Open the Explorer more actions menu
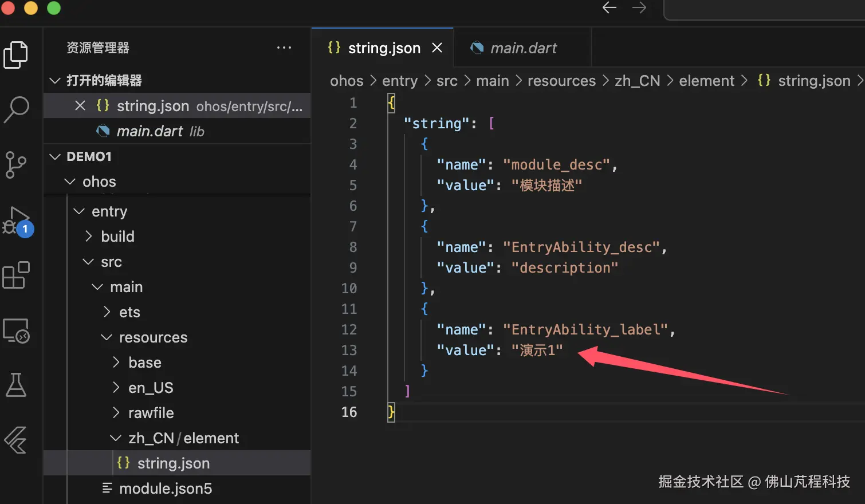Screen dimensions: 865x504 (x=284, y=48)
